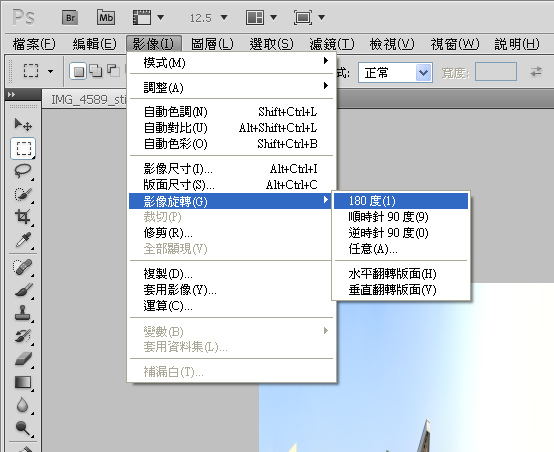Select the Dodge tool
Screen dimensions: 554x452
coord(23,428)
